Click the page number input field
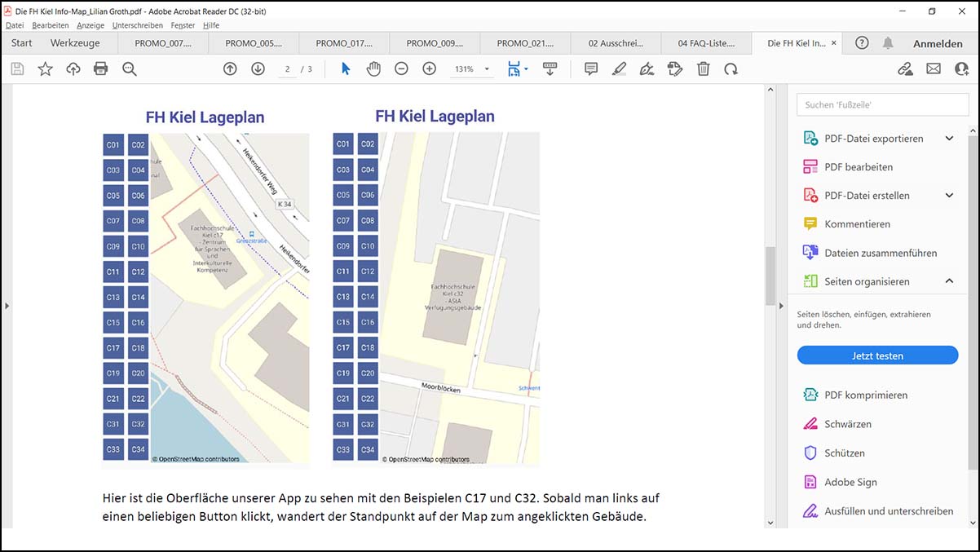This screenshot has height=552, width=980. point(287,69)
